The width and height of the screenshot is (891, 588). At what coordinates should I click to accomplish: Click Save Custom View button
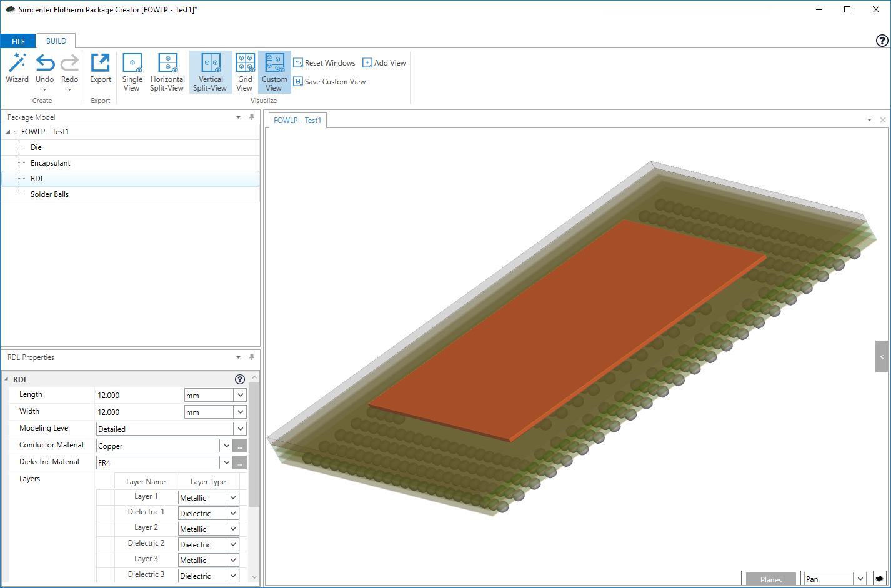(x=329, y=82)
